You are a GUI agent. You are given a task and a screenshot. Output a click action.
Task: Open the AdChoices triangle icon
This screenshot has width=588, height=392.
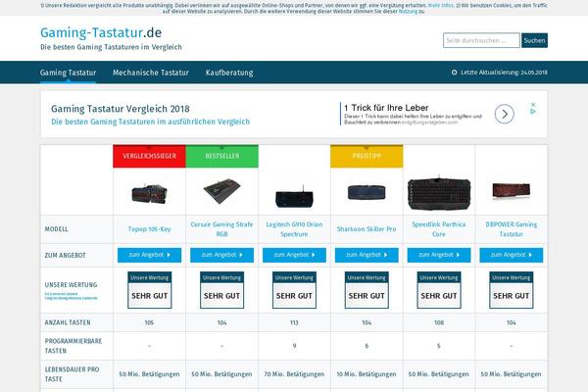[x=533, y=111]
